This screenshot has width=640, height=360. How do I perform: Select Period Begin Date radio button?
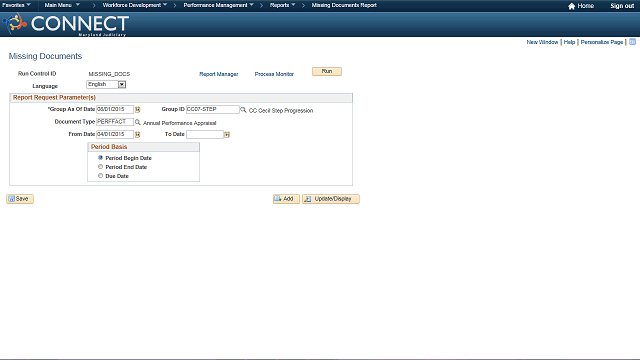(x=100, y=158)
